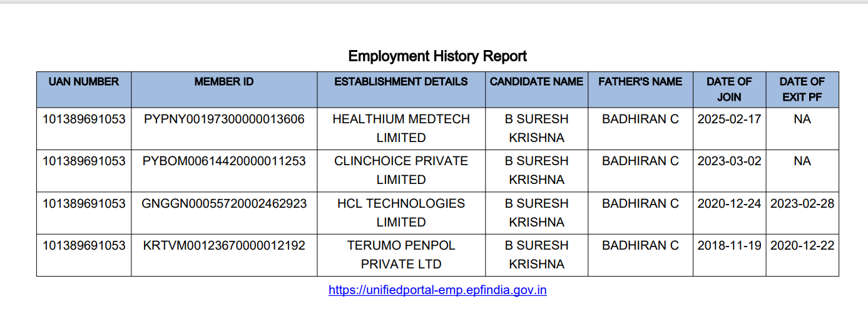Viewport: 868px width, 336px height.
Task: Open the unifiedportal-emp.epfindia.gov.in link
Action: (x=437, y=290)
